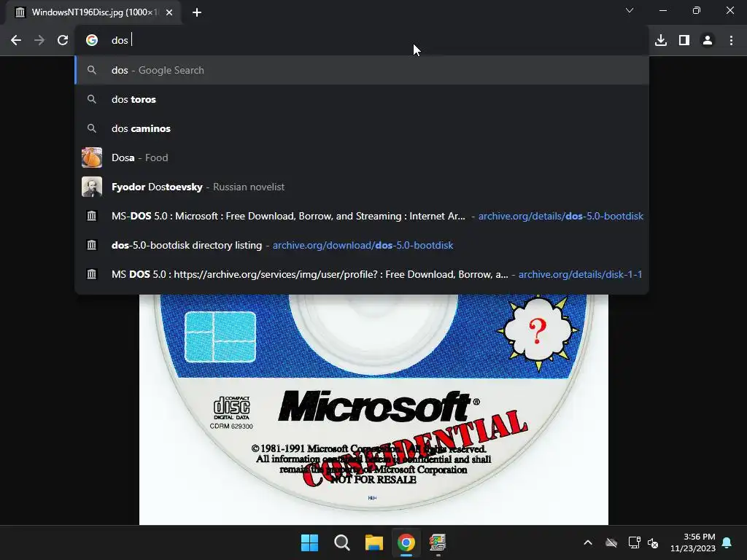Select the 'Dosa - Food' suggestion
This screenshot has width=747, height=560.
[x=362, y=157]
